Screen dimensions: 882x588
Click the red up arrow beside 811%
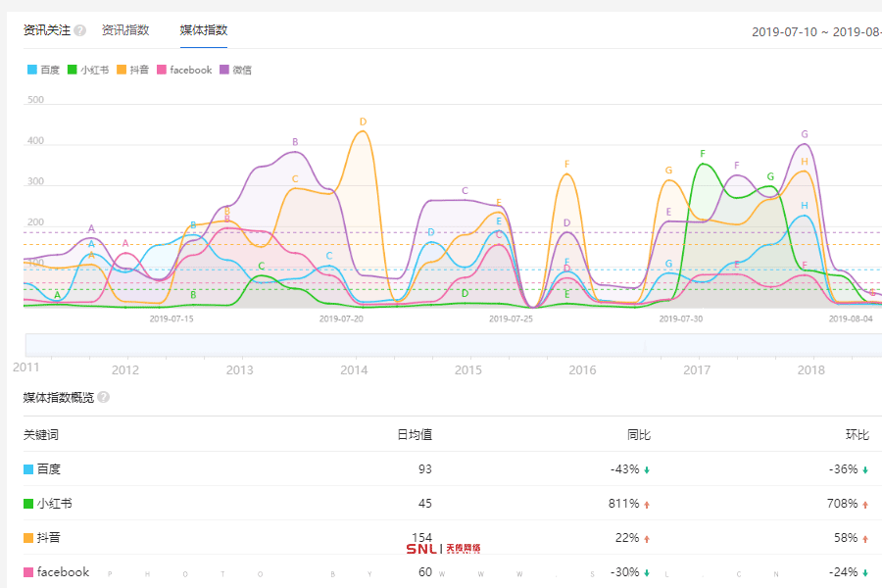pos(647,505)
